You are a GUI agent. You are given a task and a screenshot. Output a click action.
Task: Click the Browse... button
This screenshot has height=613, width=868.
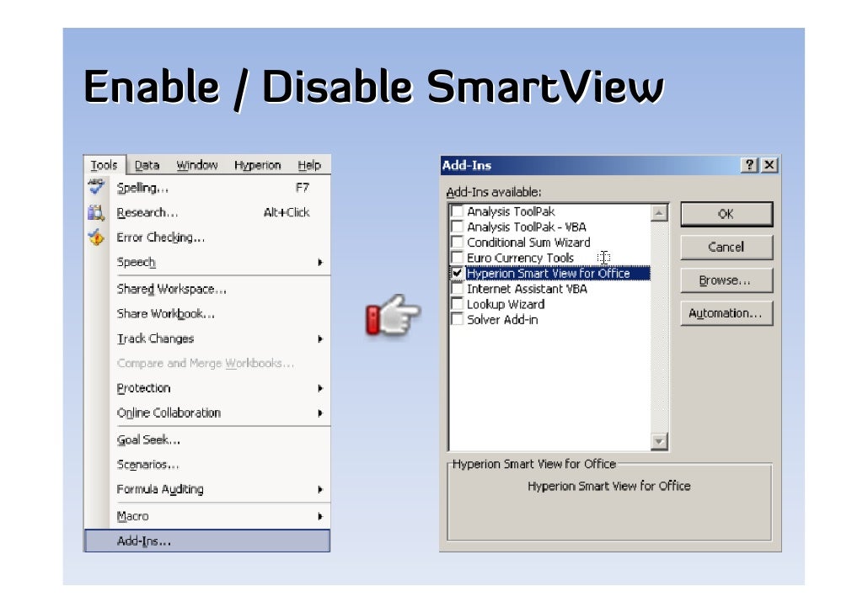click(x=726, y=280)
